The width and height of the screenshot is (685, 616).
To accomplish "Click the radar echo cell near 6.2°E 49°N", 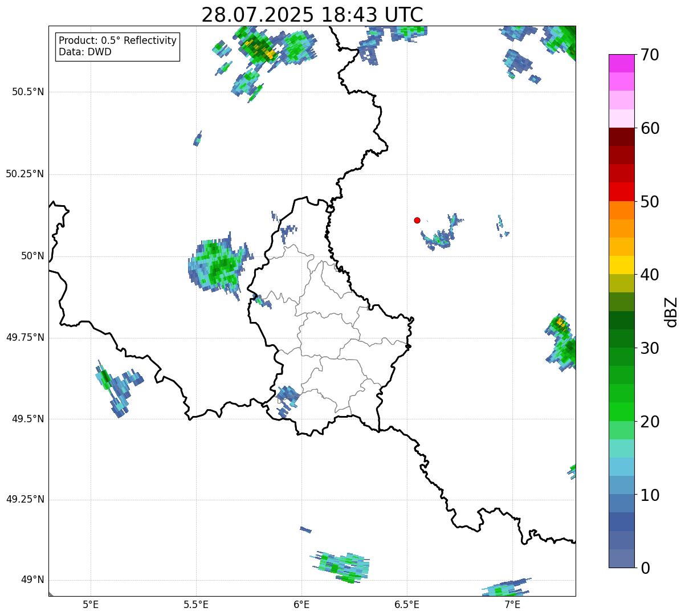I will [342, 567].
